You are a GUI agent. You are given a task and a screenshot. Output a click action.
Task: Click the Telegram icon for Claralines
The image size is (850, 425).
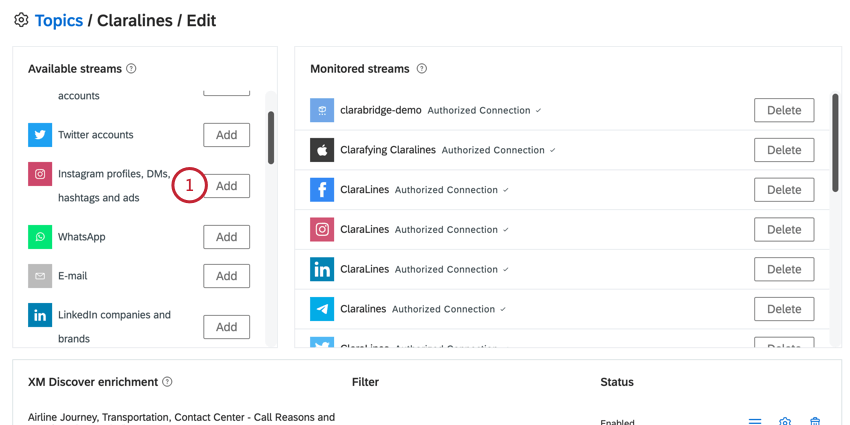[322, 309]
